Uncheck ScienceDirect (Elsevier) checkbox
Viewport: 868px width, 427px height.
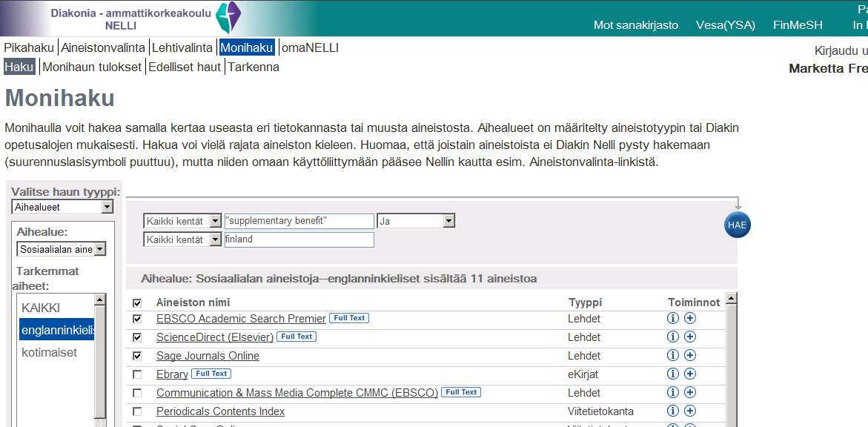coord(137,337)
